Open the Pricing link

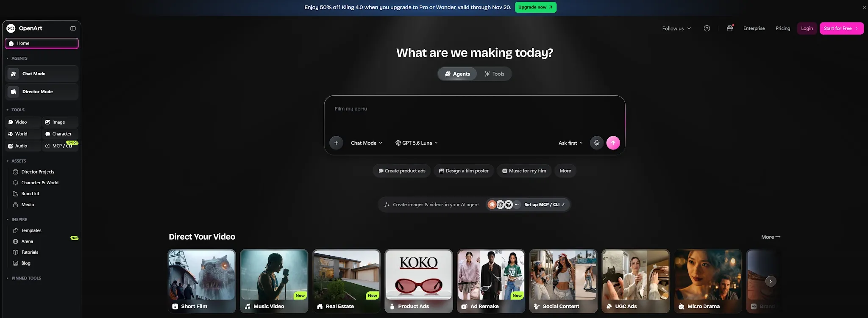783,28
